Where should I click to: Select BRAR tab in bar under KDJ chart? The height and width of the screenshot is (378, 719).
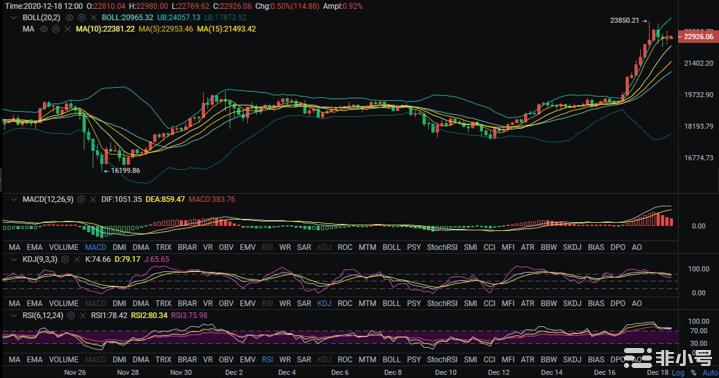coord(187,304)
